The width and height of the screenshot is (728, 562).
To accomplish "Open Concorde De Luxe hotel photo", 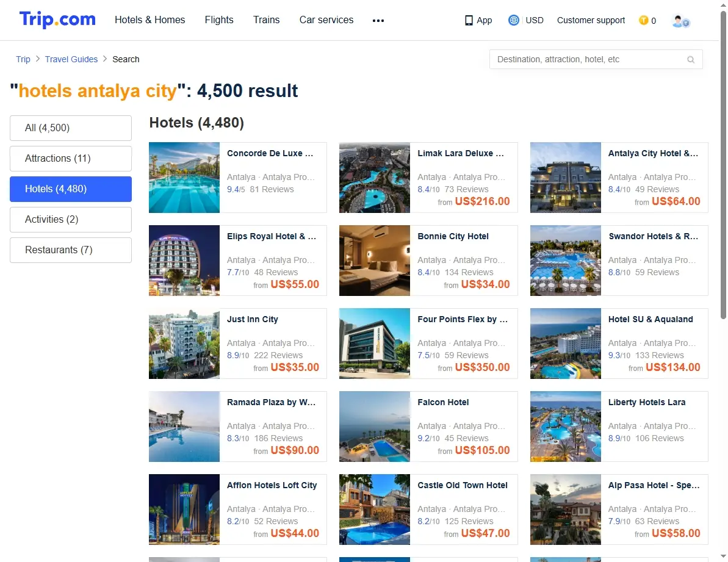I will (184, 178).
